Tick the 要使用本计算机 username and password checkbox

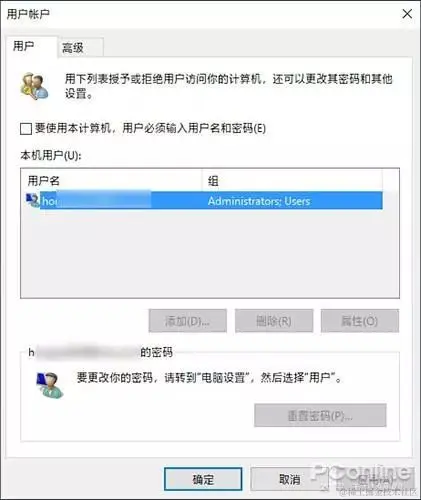click(x=26, y=128)
